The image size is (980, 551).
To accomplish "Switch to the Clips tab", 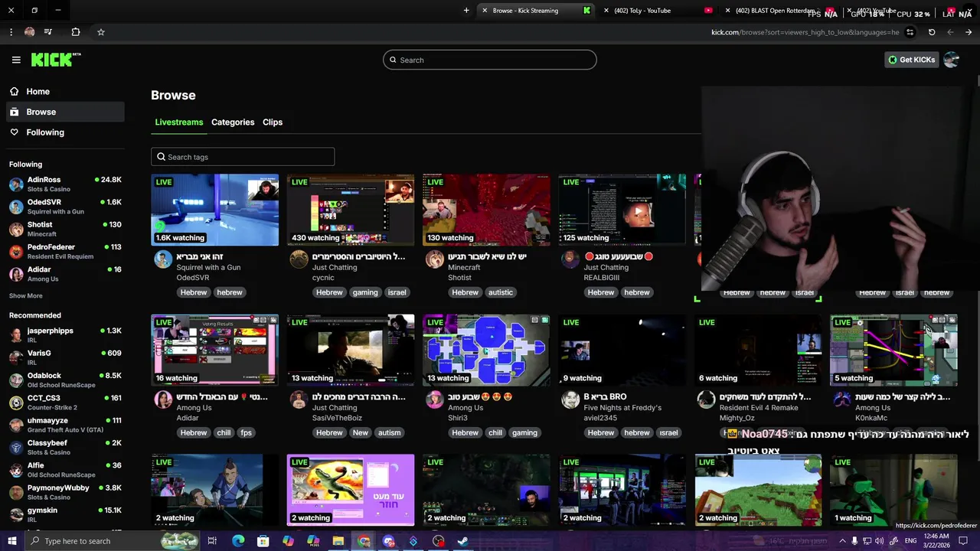I will (x=273, y=122).
